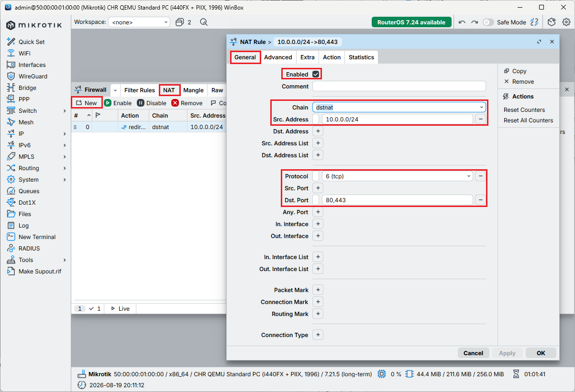Toggle the invert box for Protocol
The image size is (575, 392).
click(316, 176)
